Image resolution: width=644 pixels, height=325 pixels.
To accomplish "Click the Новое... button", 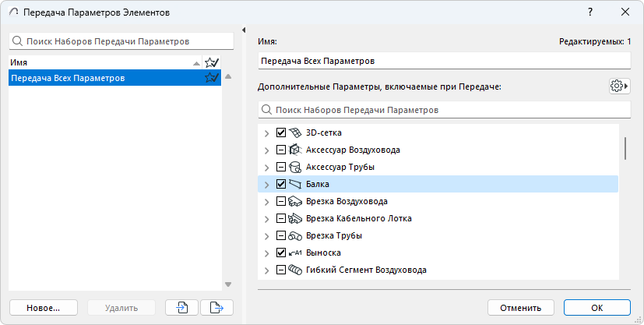I will tap(42, 308).
